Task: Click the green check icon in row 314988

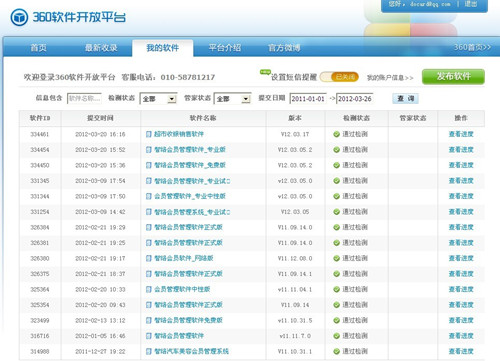Action: click(x=337, y=351)
